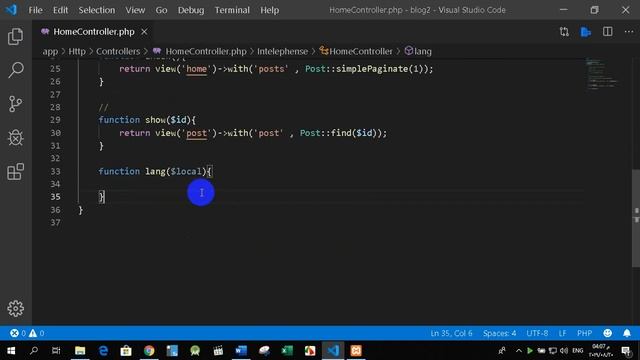The height and width of the screenshot is (360, 640).
Task: Click simplePaginate on line 25
Action: point(372,69)
